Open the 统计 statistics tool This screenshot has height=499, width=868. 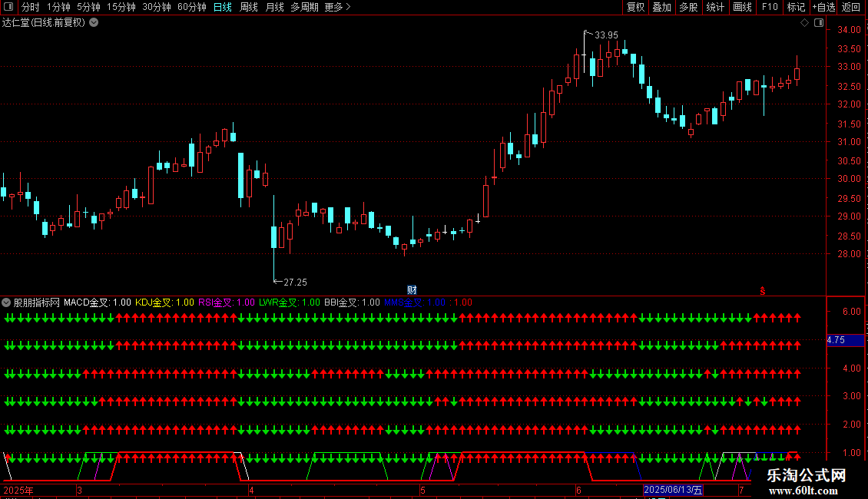coord(715,7)
